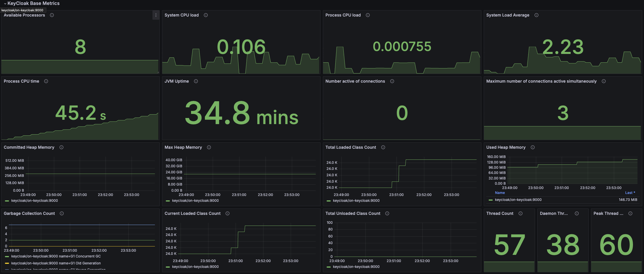Sort legend by the Name column

click(500, 193)
